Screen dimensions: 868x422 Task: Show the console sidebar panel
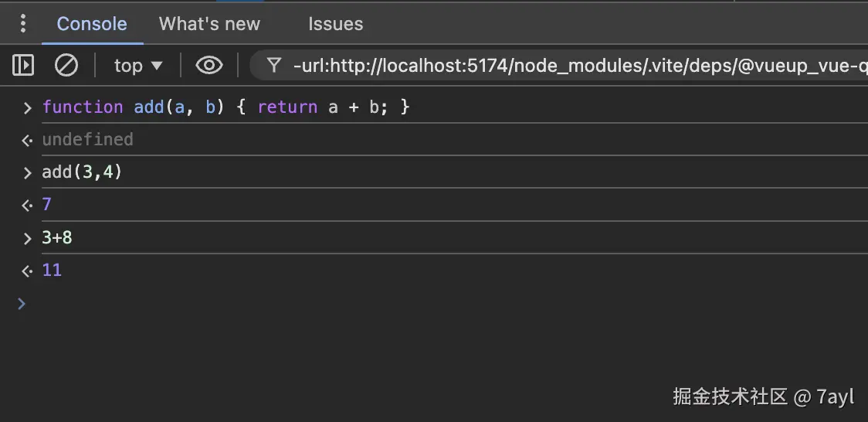pyautogui.click(x=23, y=66)
